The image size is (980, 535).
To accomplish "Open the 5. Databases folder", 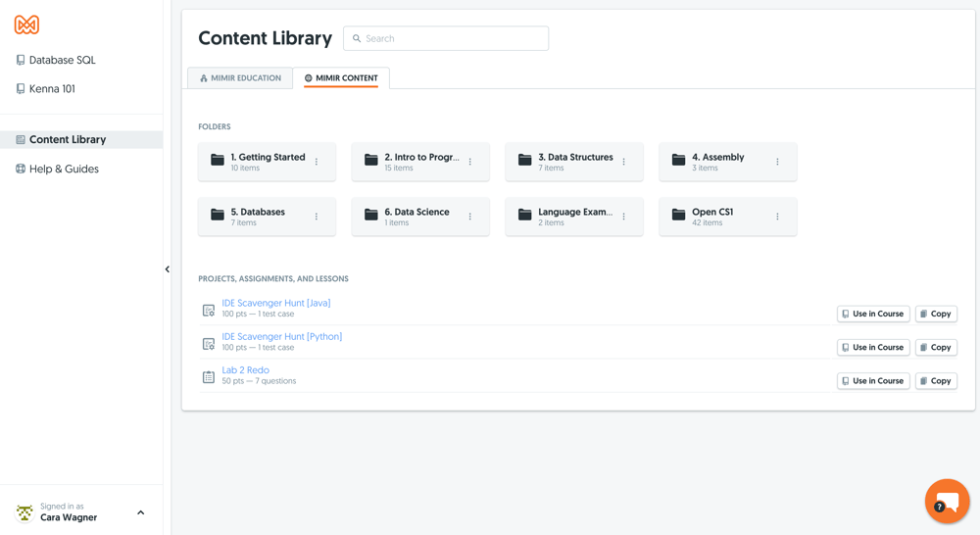I will [267, 217].
